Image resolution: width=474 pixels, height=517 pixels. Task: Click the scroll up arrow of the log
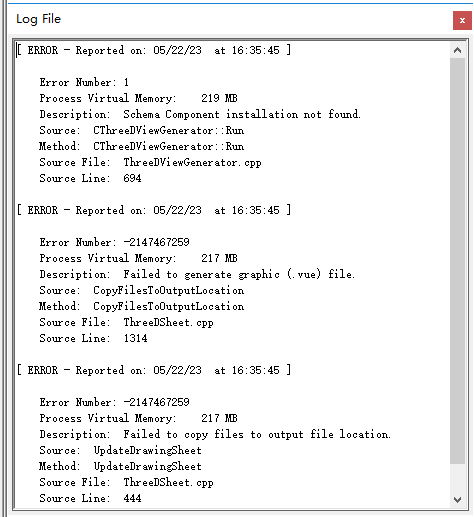tap(457, 50)
